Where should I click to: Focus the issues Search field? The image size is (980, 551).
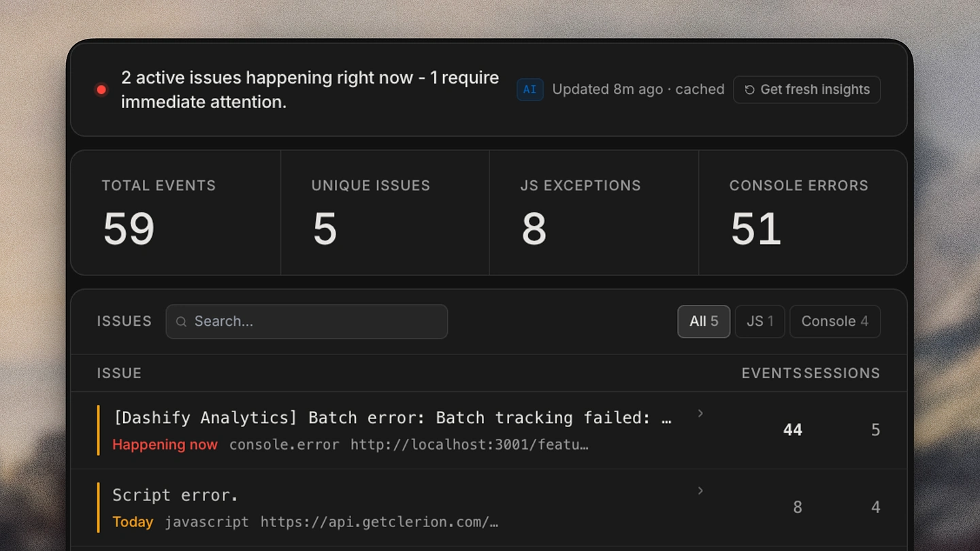point(307,322)
